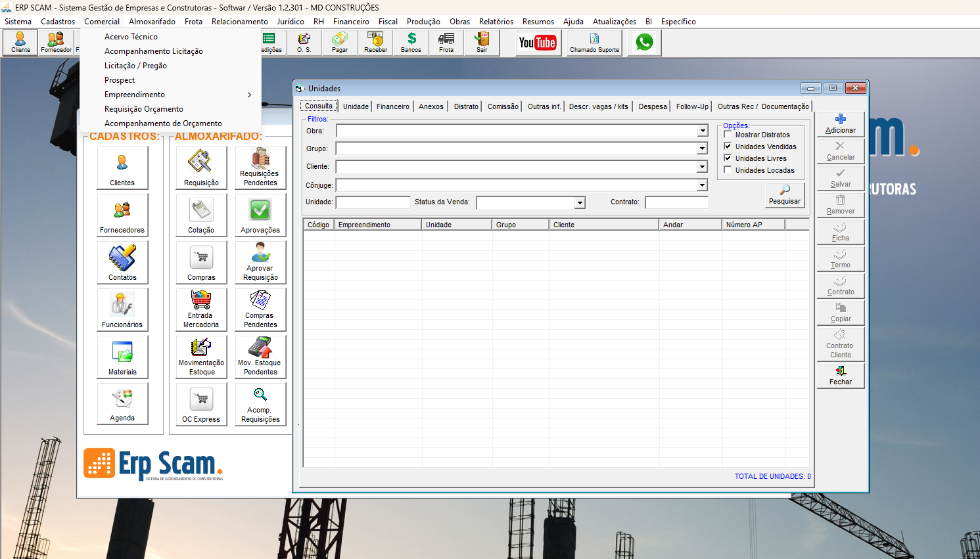Image resolution: width=980 pixels, height=559 pixels.
Task: Open Requisições Pendentes icon
Action: click(260, 168)
